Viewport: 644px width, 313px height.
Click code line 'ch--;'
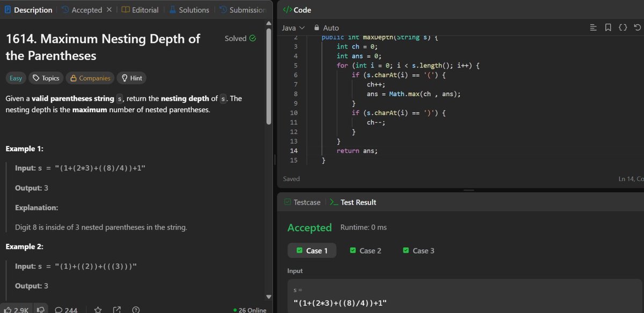376,122
